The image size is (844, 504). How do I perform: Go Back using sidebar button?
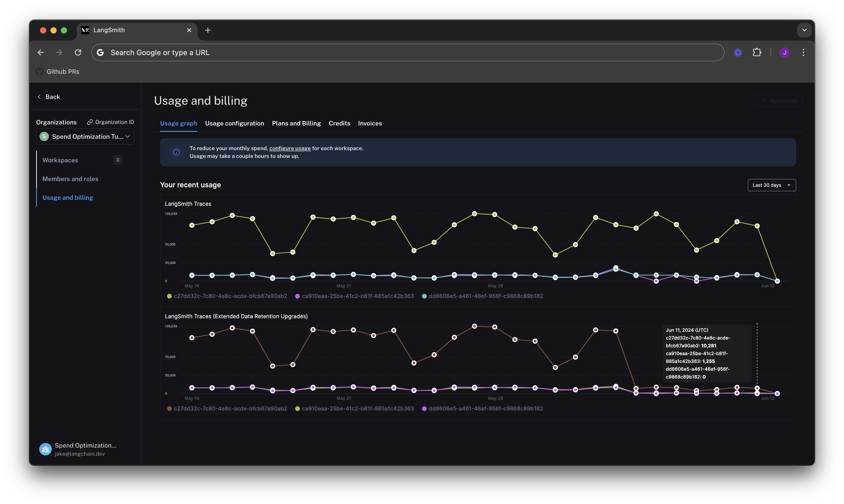pyautogui.click(x=49, y=97)
